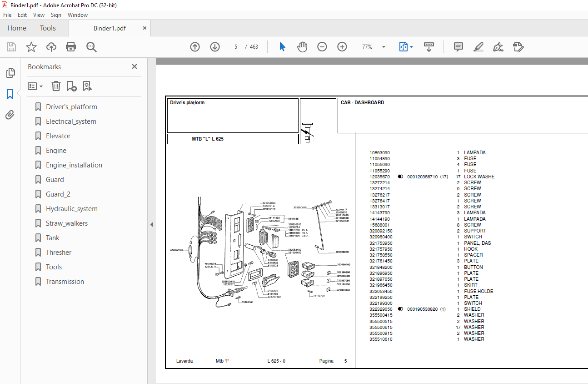Jump to the Electrical_system bookmark
The width and height of the screenshot is (588, 384).
[x=71, y=121]
